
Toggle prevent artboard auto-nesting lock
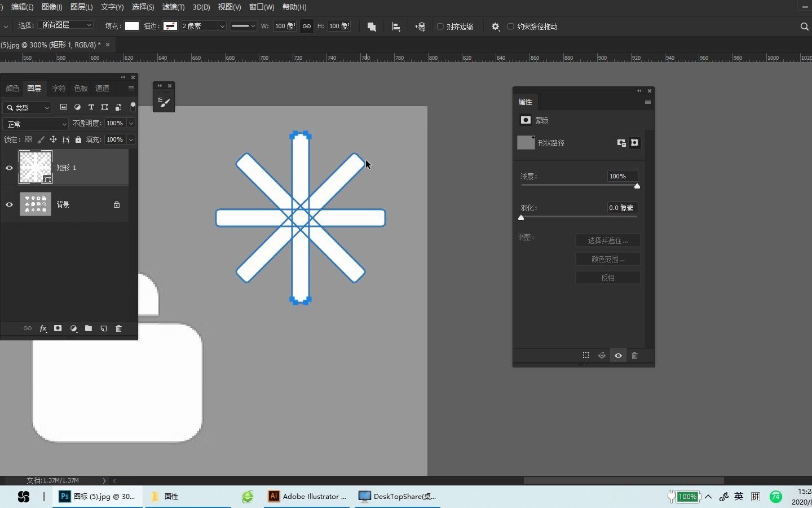click(x=66, y=139)
